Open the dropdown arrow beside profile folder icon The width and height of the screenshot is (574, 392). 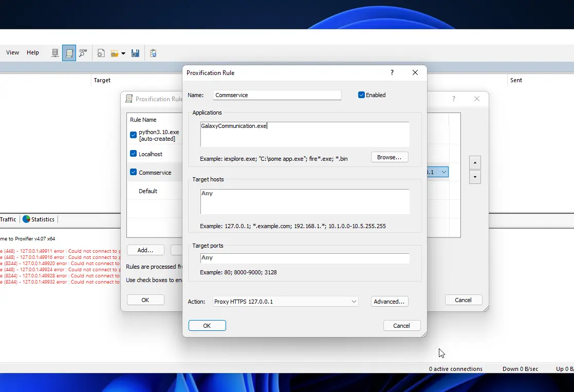[123, 53]
